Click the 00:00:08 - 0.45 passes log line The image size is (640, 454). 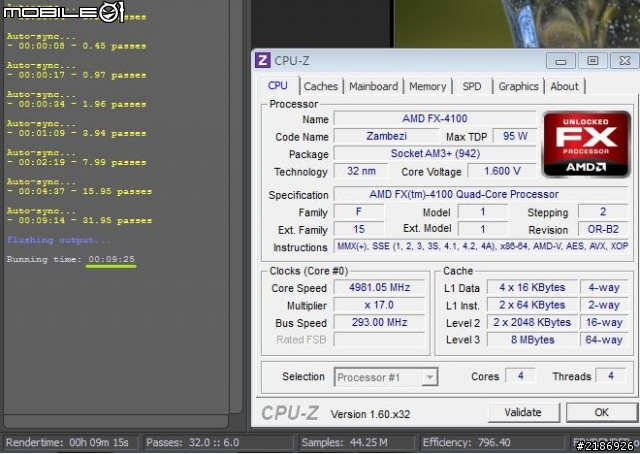76,46
